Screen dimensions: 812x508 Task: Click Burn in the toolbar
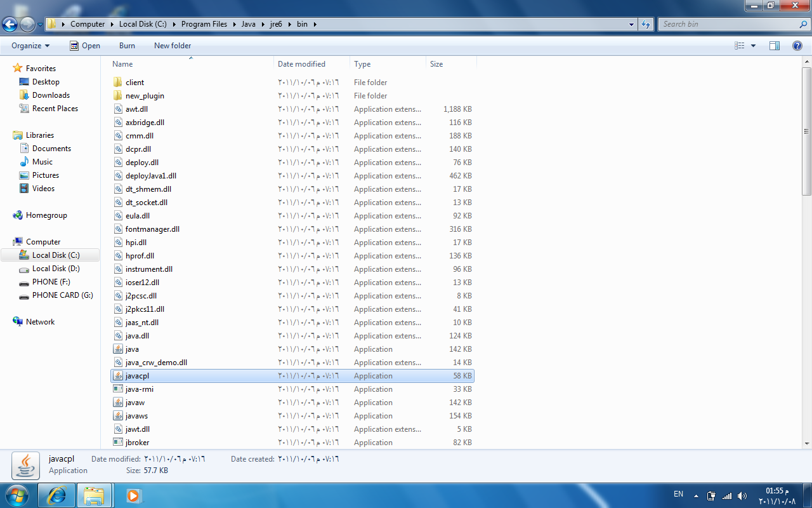point(127,46)
